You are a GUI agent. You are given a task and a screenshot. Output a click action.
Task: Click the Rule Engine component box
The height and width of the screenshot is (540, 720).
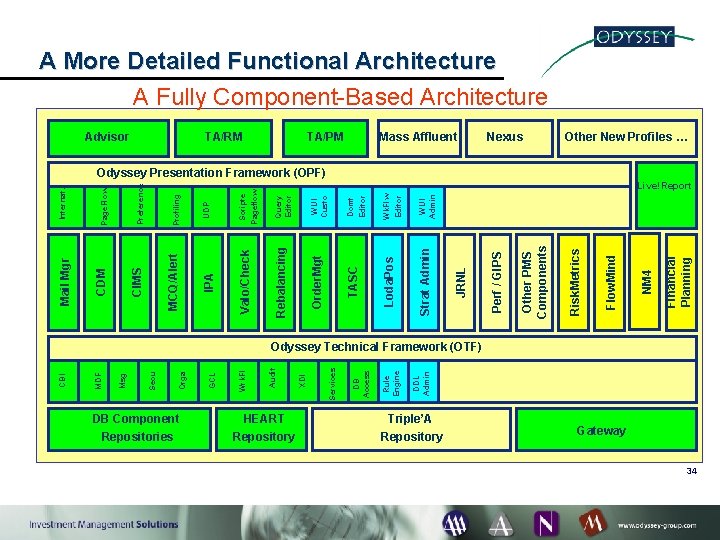click(393, 381)
